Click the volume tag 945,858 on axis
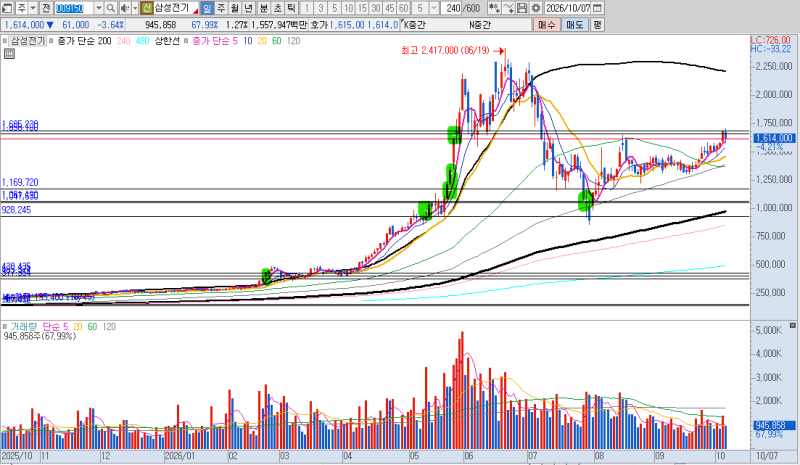The width and height of the screenshot is (800, 465). [x=773, y=425]
